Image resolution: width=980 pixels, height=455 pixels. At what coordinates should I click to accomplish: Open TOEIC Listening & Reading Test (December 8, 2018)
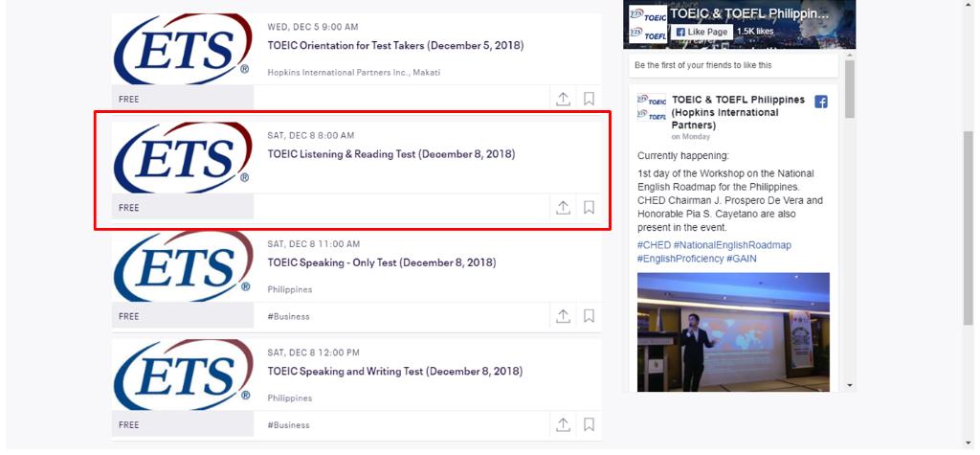[x=391, y=154]
